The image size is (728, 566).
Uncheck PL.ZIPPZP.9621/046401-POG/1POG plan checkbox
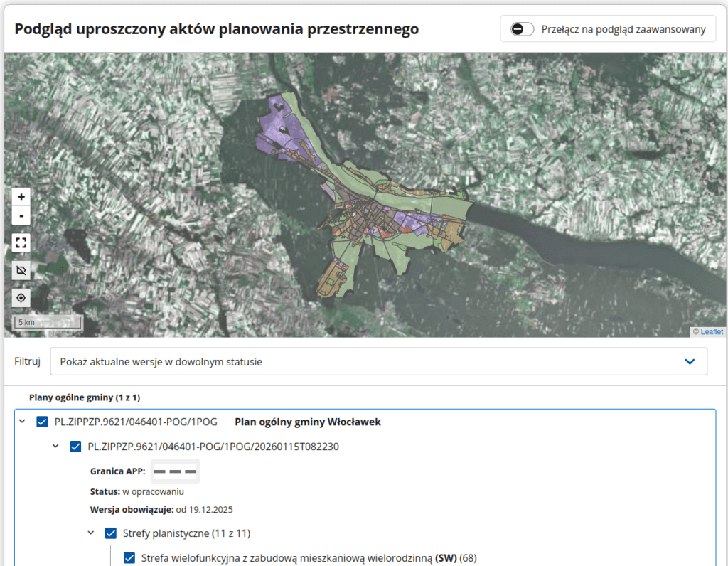click(42, 422)
